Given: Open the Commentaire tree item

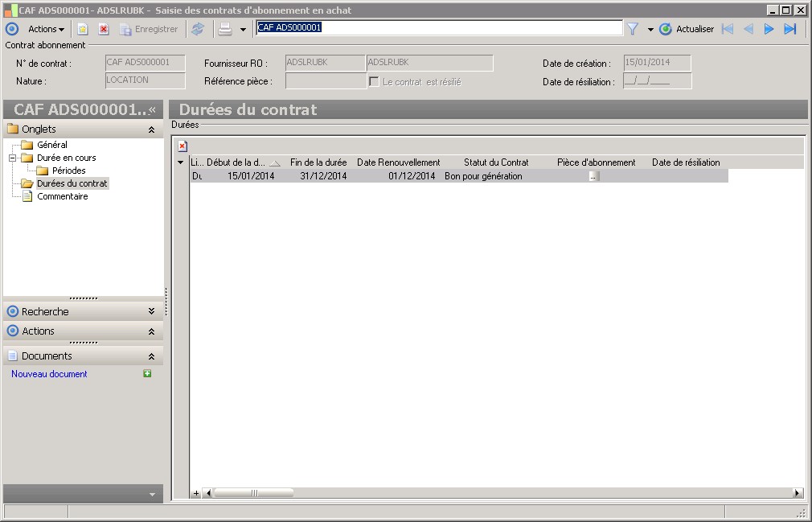Looking at the screenshot, I should [62, 196].
